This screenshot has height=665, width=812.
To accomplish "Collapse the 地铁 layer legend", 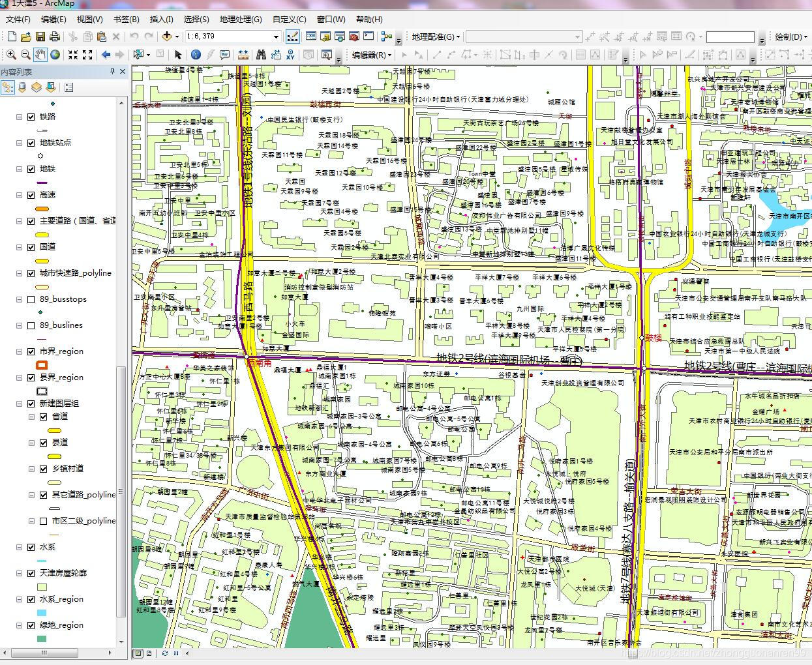I will click(x=20, y=169).
